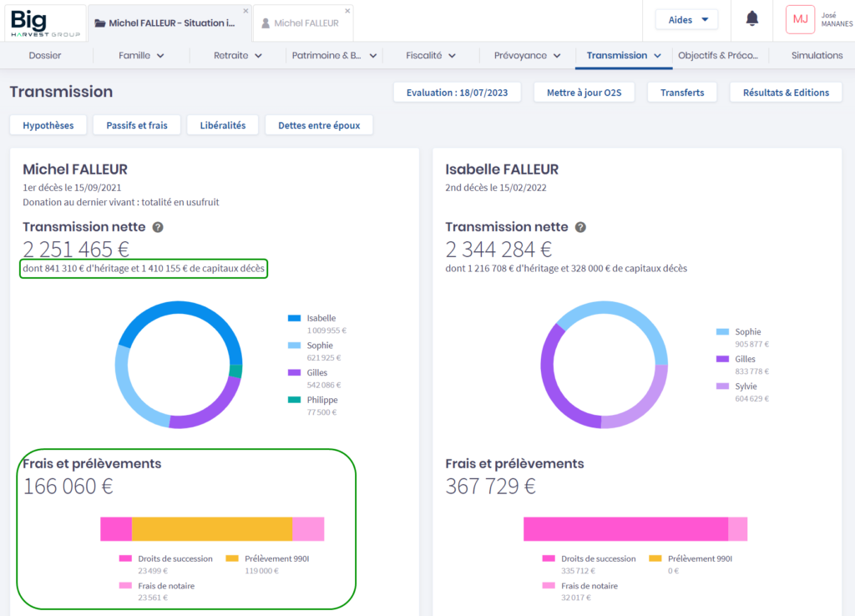855x616 pixels.
Task: Click help icon beside Michel's Transmission nette
Action: click(158, 227)
